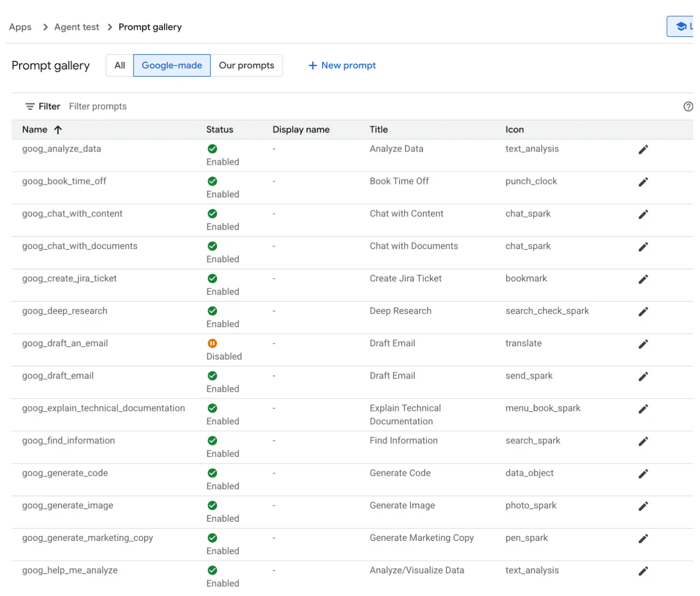Go to Agent test breadcrumb
This screenshot has width=700, height=596.
[x=76, y=27]
